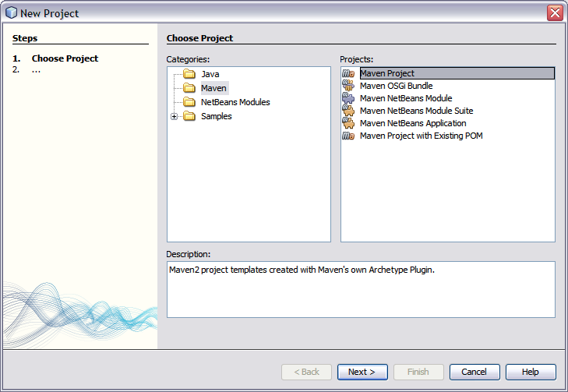Click the disabled Finish button

[418, 372]
